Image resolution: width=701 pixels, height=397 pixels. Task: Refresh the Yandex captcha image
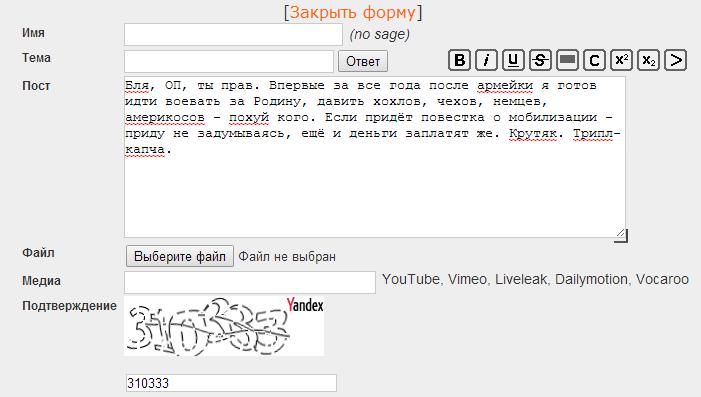point(224,326)
